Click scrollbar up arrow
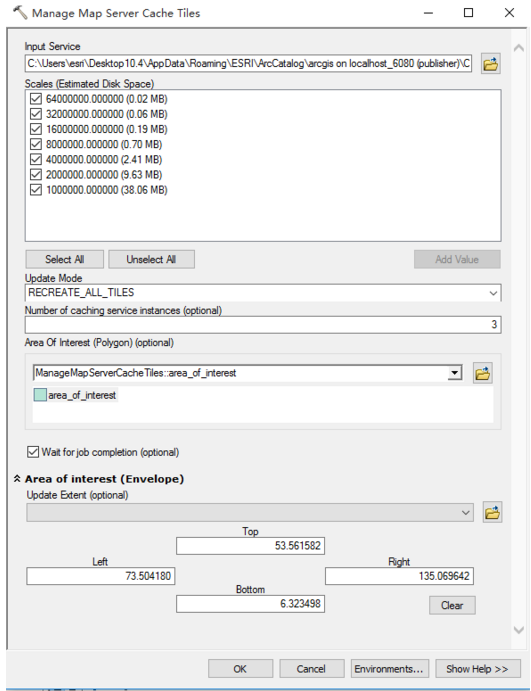The height and width of the screenshot is (691, 531). click(519, 48)
